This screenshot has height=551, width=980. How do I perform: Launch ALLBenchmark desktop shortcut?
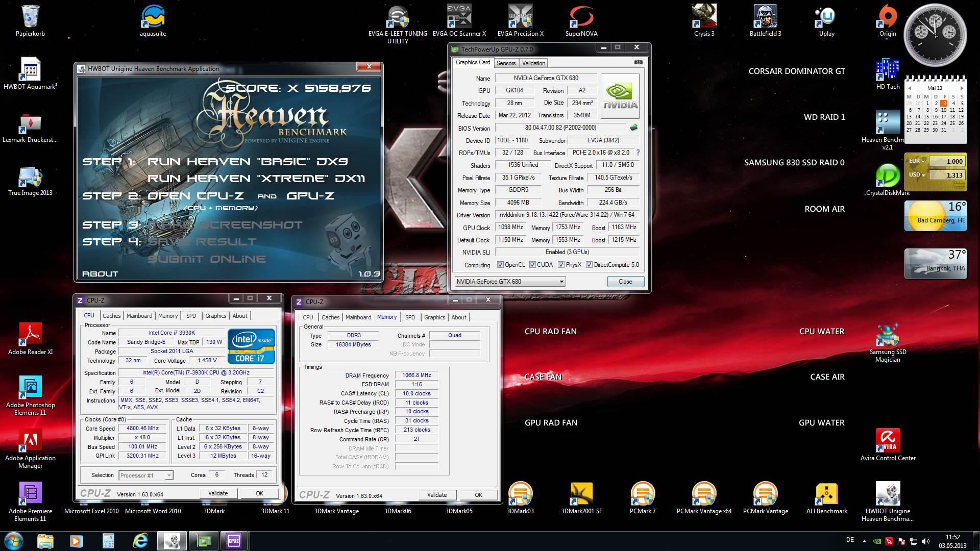pyautogui.click(x=826, y=498)
